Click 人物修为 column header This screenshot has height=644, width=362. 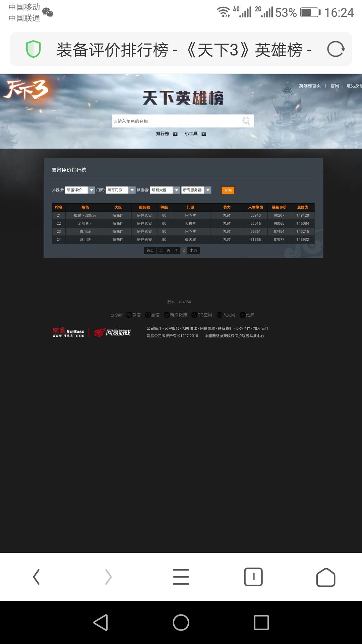coord(255,207)
